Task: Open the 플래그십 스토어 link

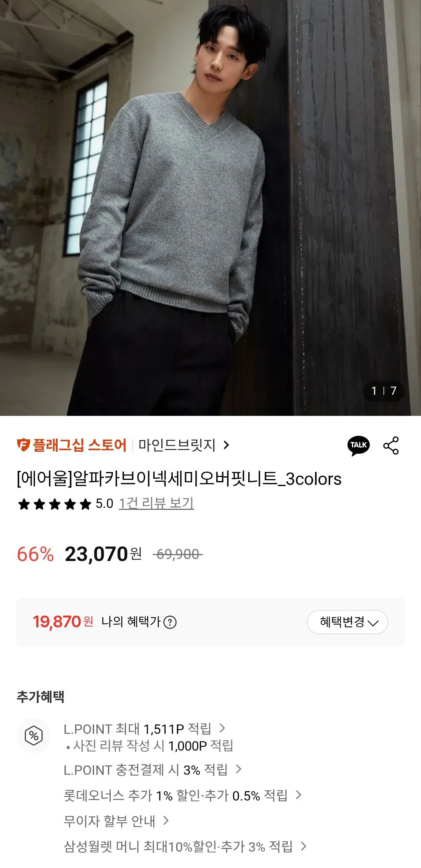Action: (x=80, y=445)
